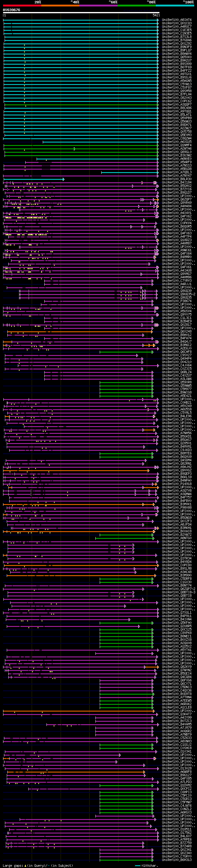Image resolution: width=197 pixels, height=868 pixels.
Task: Pick the UniRef100_A6N0E0 label
Action: pos(176,159)
